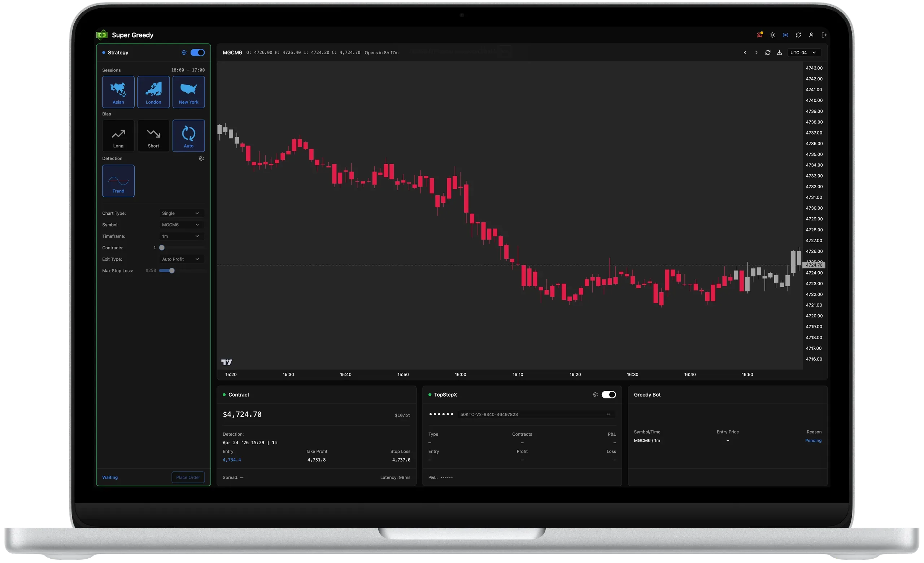This screenshot has height=563, width=924.
Task: Toggle the Asian session card
Action: click(x=118, y=92)
